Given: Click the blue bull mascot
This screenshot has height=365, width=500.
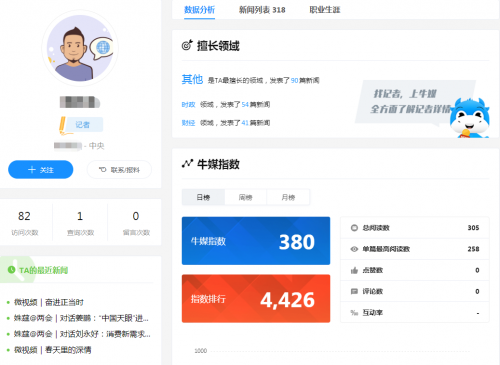Looking at the screenshot, I should point(469,118).
